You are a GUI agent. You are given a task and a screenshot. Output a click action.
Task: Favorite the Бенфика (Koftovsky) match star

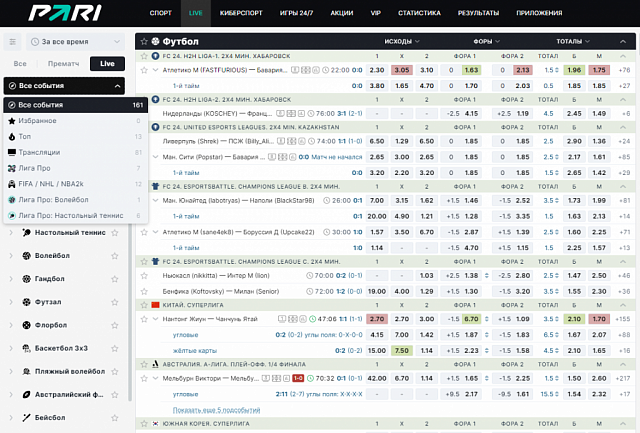click(144, 291)
